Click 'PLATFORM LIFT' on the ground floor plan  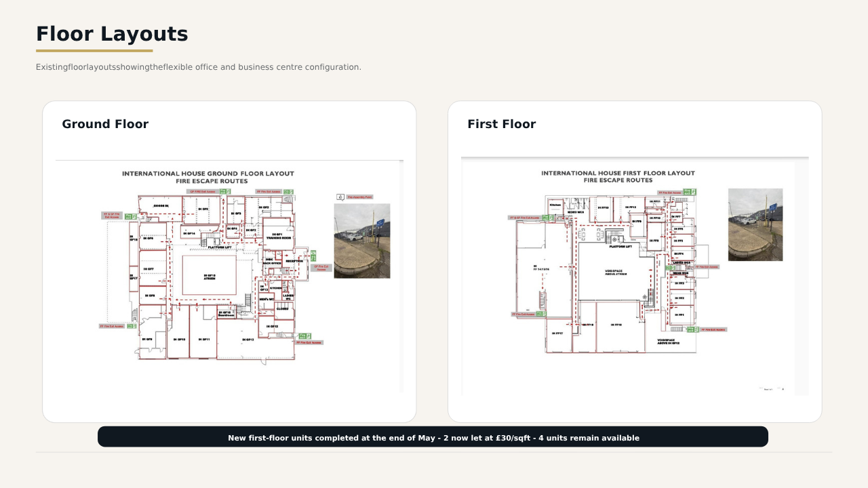[220, 247]
